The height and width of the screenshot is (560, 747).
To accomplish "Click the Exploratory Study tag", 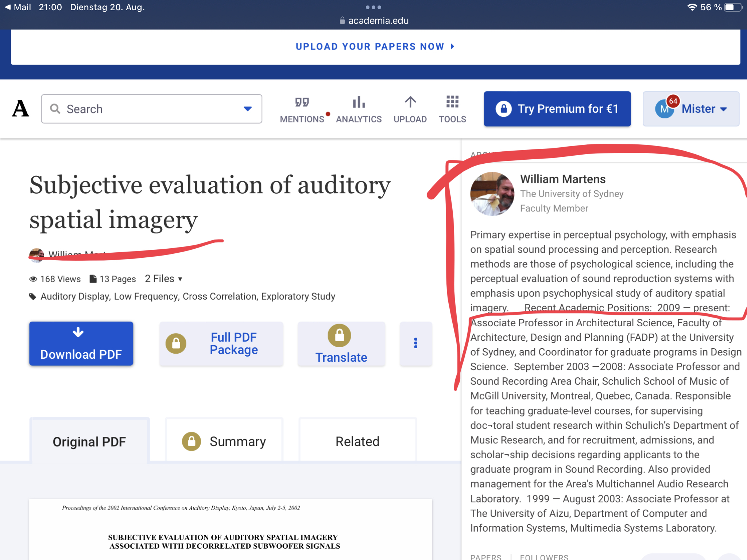I will pos(298,296).
